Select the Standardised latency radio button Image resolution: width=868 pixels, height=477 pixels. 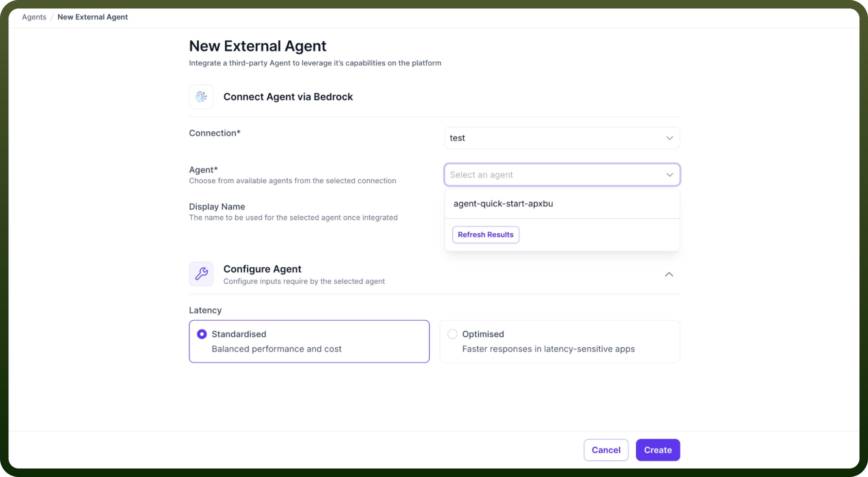[202, 334]
